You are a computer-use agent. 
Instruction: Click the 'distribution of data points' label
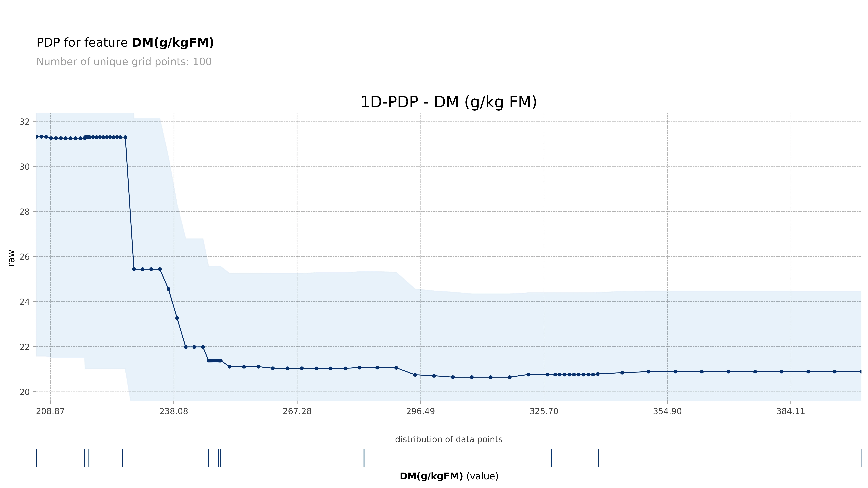click(448, 439)
